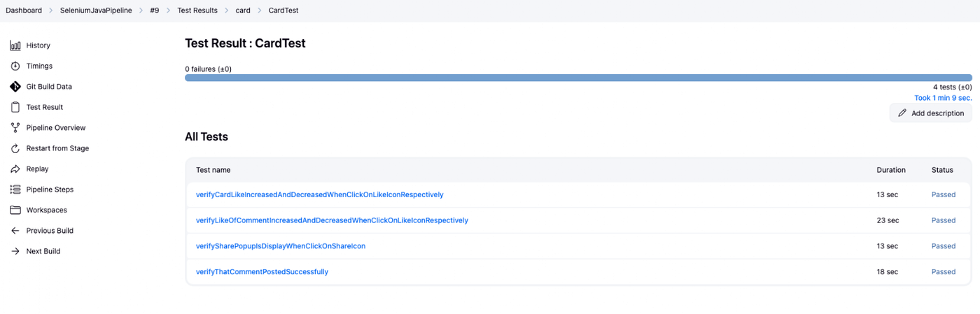This screenshot has width=980, height=314.
Task: Click the Workspaces folder icon
Action: (15, 210)
